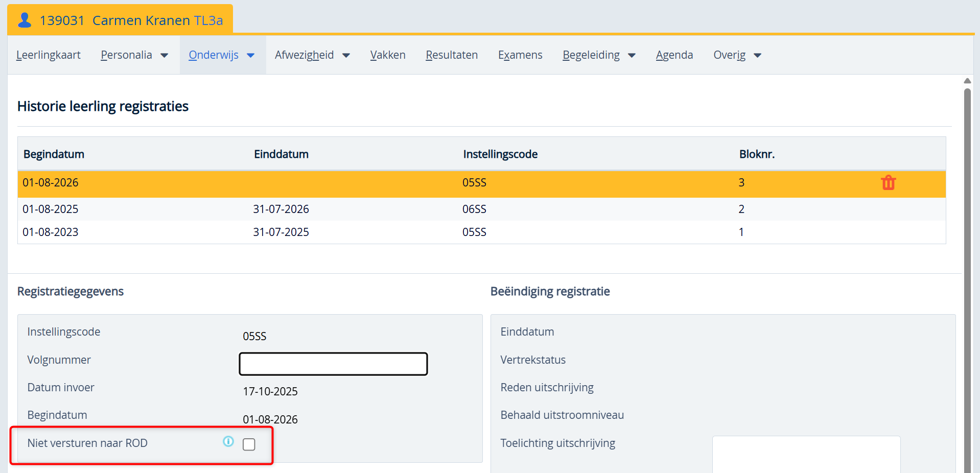The image size is (980, 473).
Task: Click the scroll up arrow on scrollbar
Action: pyautogui.click(x=967, y=81)
